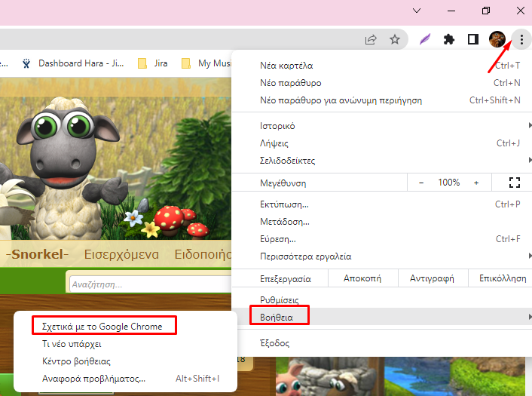This screenshot has height=396, width=532.
Task: Open the My Music bookmarks folder
Action: coord(206,63)
